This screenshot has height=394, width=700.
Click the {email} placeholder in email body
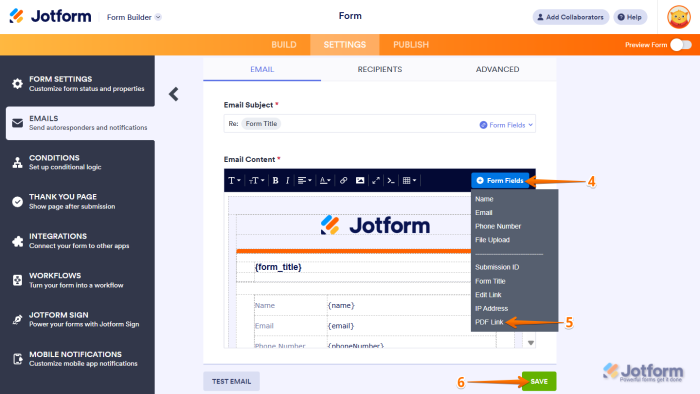341,326
